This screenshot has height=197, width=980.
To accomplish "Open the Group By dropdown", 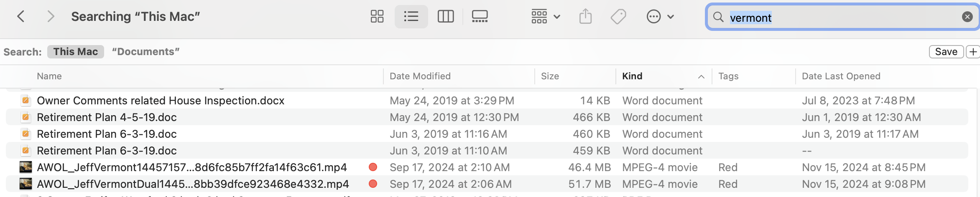I will coord(546,17).
